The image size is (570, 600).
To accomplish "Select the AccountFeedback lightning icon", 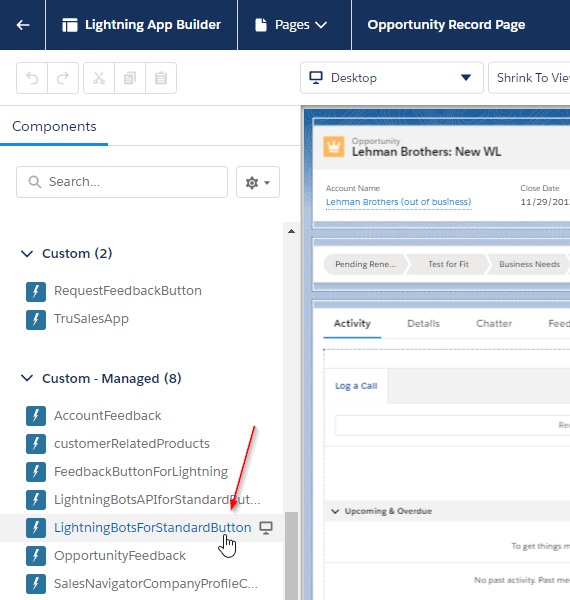I will pos(36,416).
